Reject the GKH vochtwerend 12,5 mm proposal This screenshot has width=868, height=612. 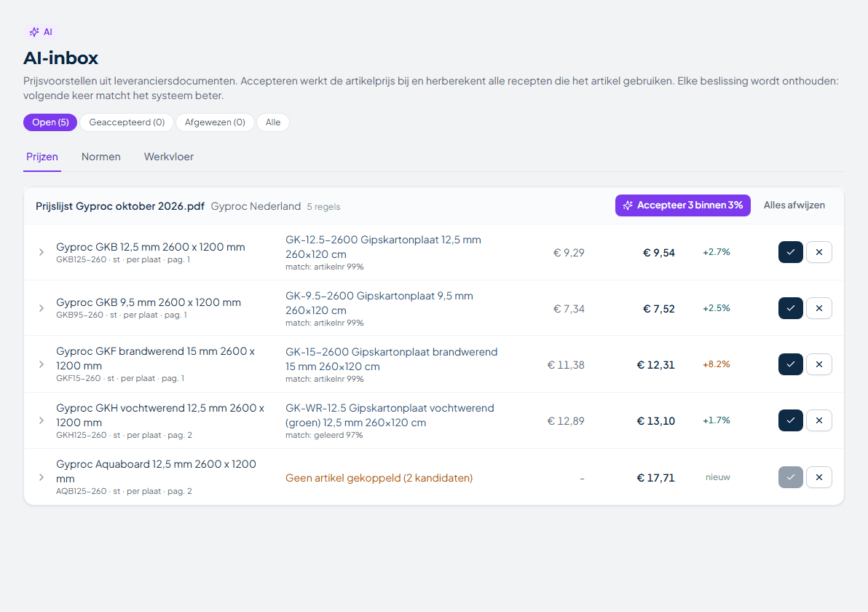tap(819, 420)
